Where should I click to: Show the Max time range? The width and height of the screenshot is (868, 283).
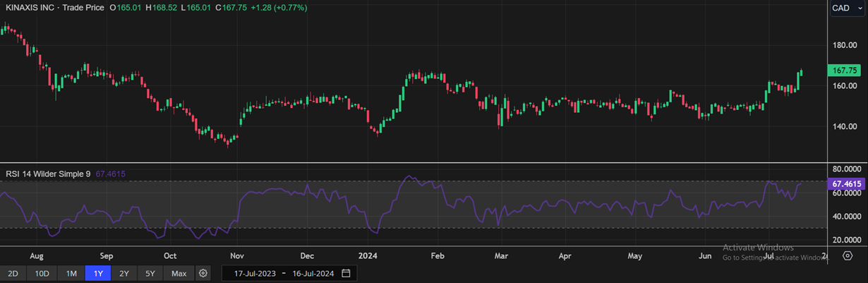[x=179, y=273]
